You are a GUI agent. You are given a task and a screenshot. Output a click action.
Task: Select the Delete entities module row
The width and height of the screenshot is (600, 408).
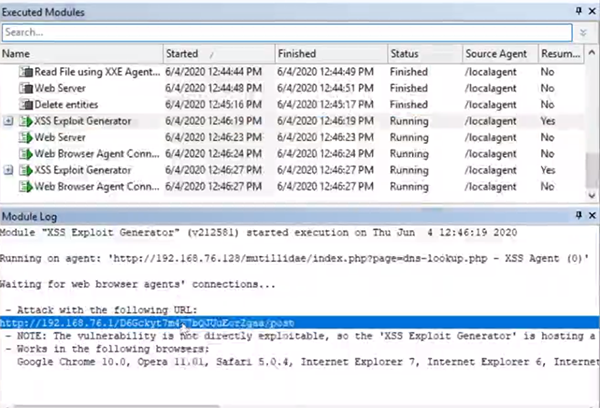pyautogui.click(x=292, y=104)
